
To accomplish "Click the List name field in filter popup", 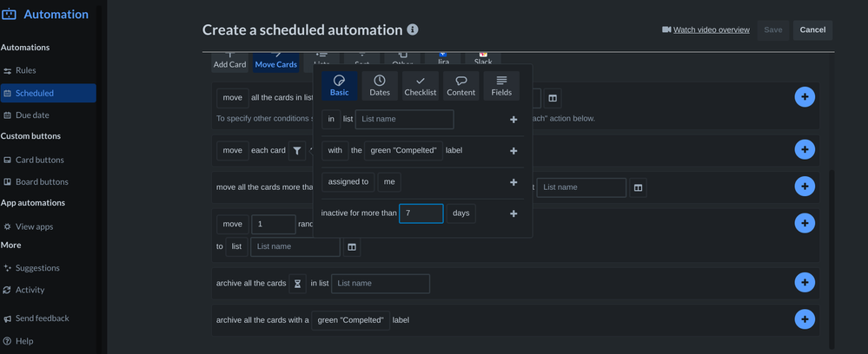I will pos(405,119).
